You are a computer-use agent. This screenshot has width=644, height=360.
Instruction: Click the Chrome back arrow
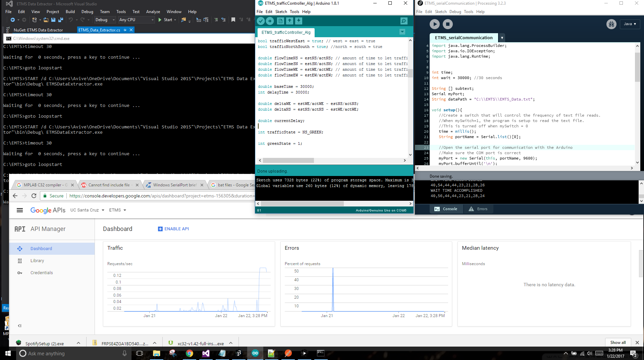(x=15, y=196)
